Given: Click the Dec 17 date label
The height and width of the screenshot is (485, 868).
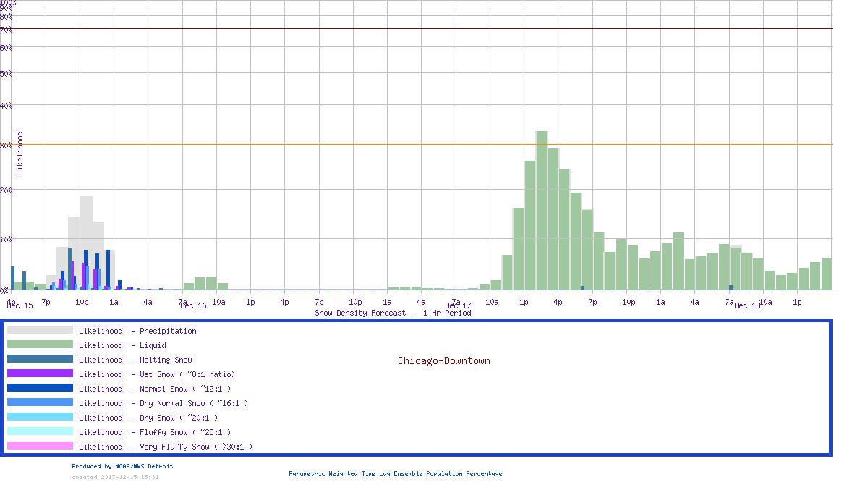Looking at the screenshot, I should point(458,305).
